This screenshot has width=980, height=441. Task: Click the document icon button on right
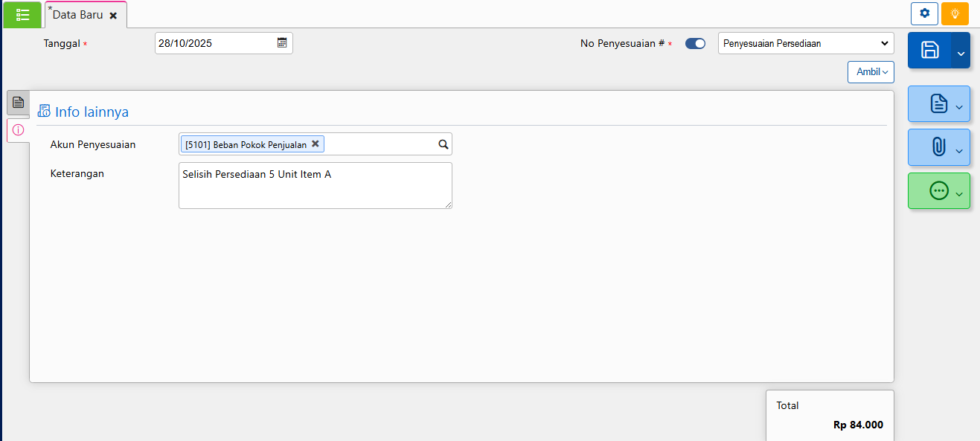938,104
